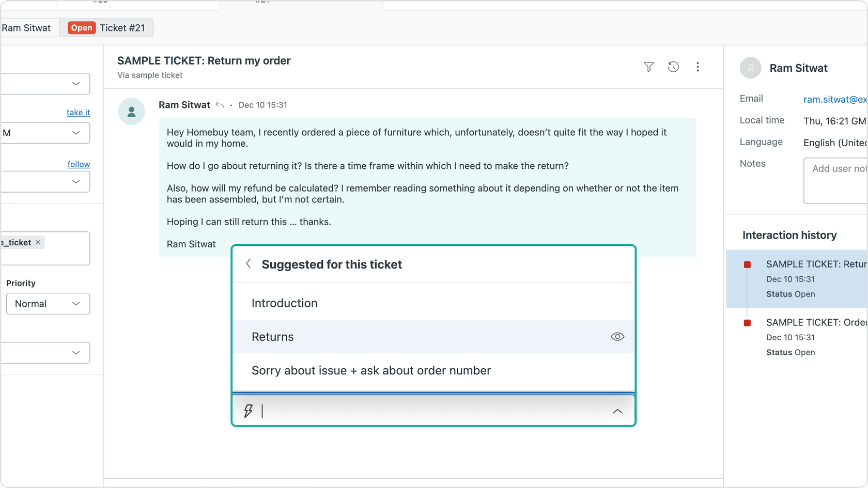
Task: Click the take it link to assign the ticket
Action: (78, 112)
